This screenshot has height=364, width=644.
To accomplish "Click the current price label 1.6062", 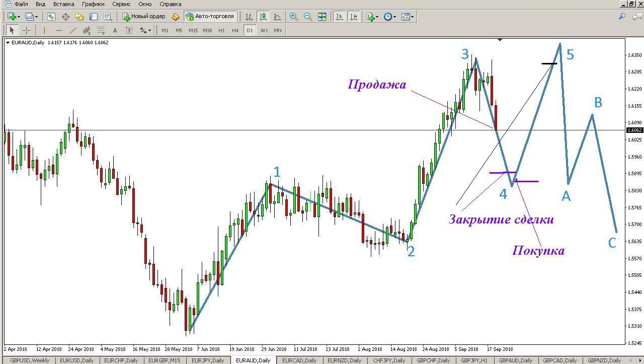I will point(635,130).
